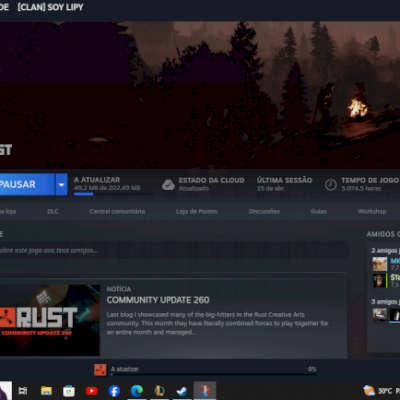This screenshot has width=400, height=400.
Task: Click the Rust update download progress bar
Action: pyautogui.click(x=113, y=194)
